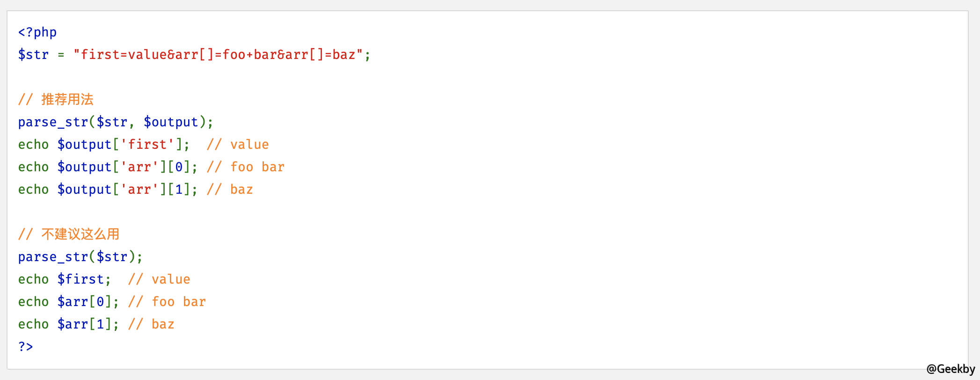
Task: Click the echo $arr[0] statement
Action: point(69,302)
